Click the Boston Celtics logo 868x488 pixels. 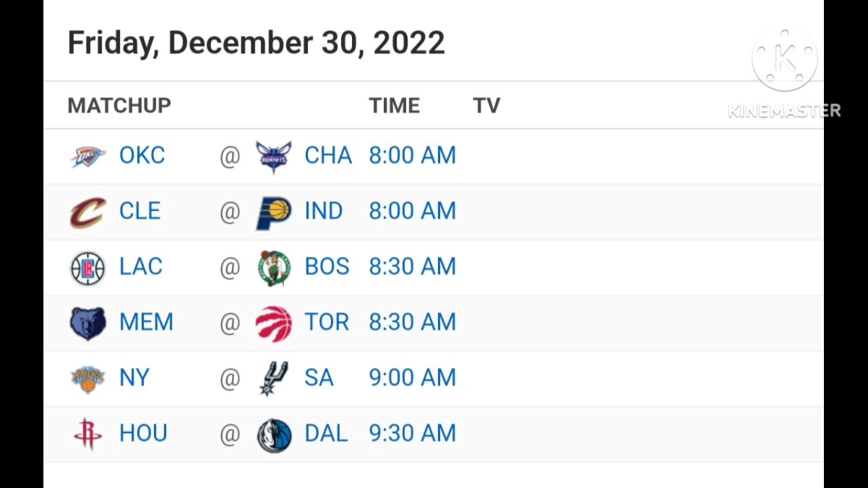pyautogui.click(x=274, y=268)
